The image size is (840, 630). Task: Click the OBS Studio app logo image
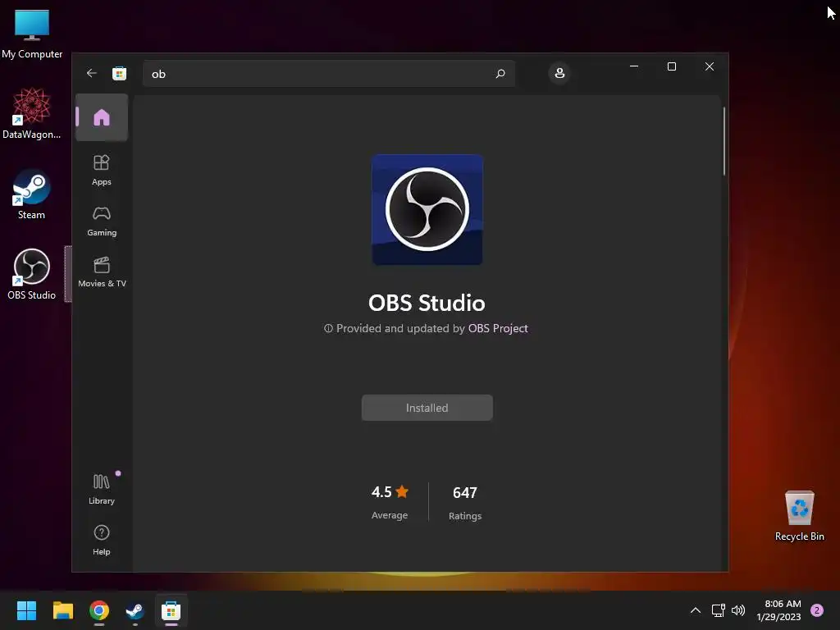click(x=427, y=209)
